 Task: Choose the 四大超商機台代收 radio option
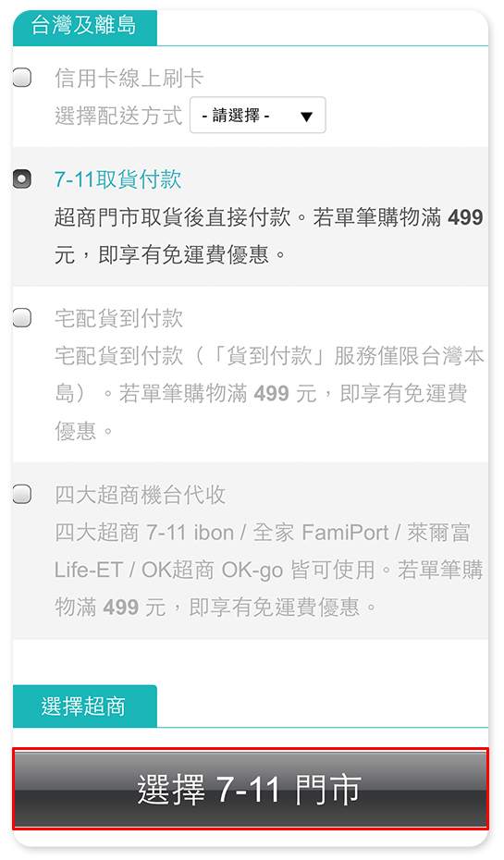[22, 494]
